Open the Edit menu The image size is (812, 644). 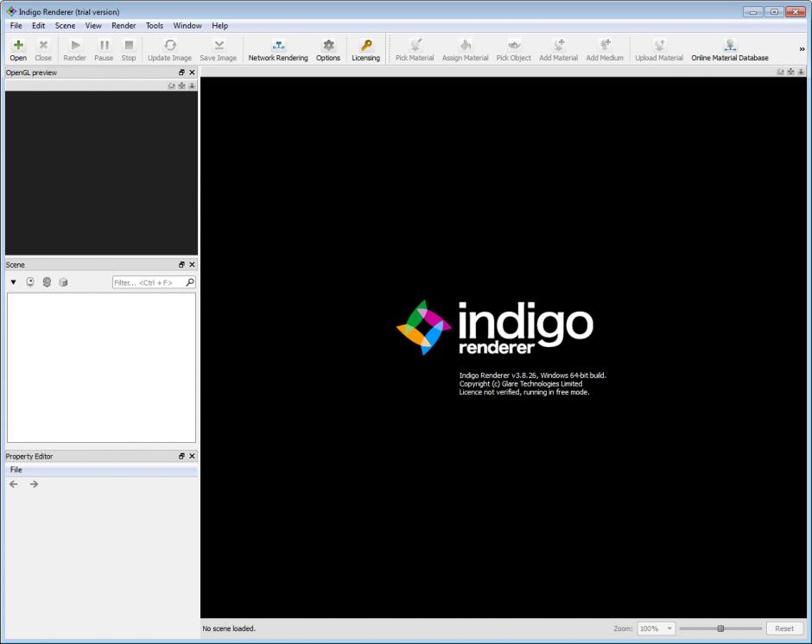tap(38, 25)
